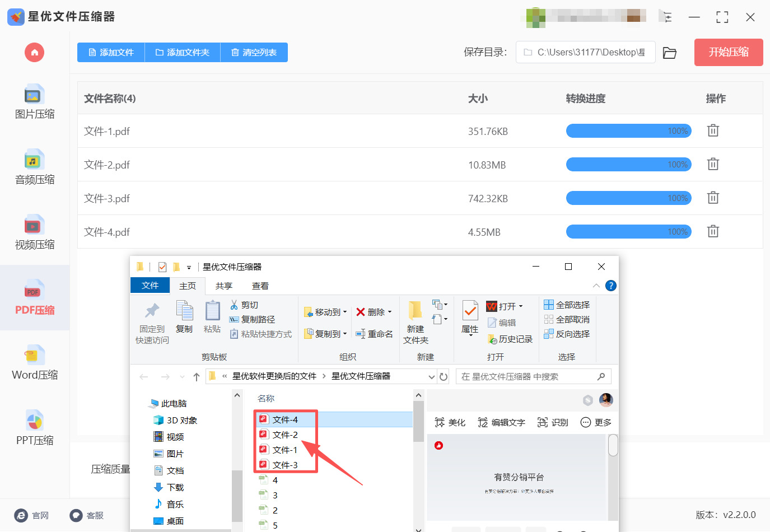Viewport: 770px width, 532px height.
Task: Click 重命名 rename in ribbon
Action: (x=374, y=334)
